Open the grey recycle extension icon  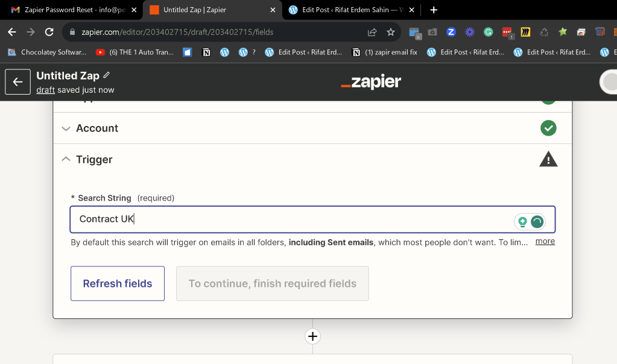click(x=544, y=32)
